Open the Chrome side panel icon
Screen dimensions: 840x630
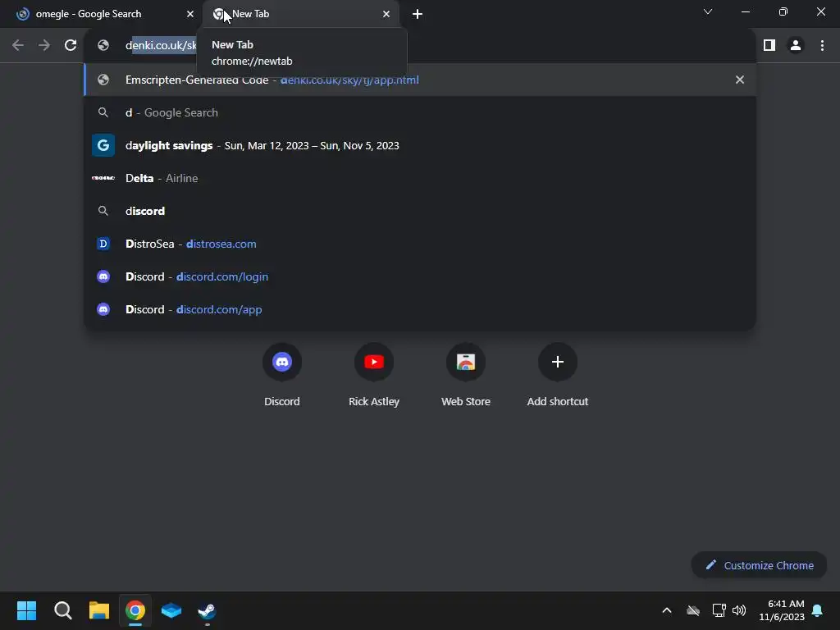(769, 46)
